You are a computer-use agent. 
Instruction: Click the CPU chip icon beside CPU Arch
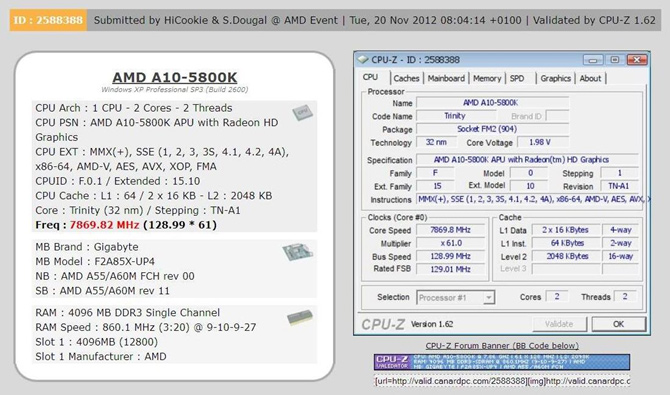coord(303,112)
